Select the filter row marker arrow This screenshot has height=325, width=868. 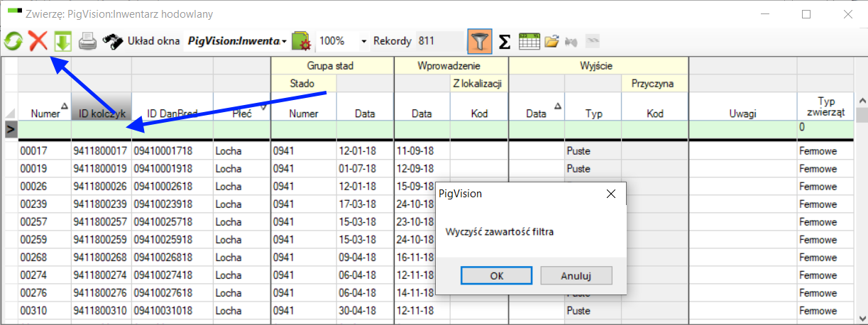(11, 128)
